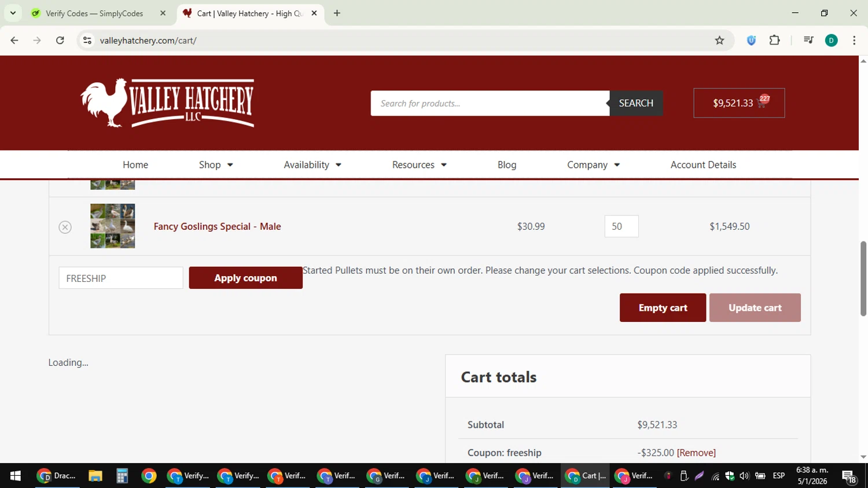The height and width of the screenshot is (488, 868).
Task: Open the tab search dropdown arrow
Action: tap(13, 13)
